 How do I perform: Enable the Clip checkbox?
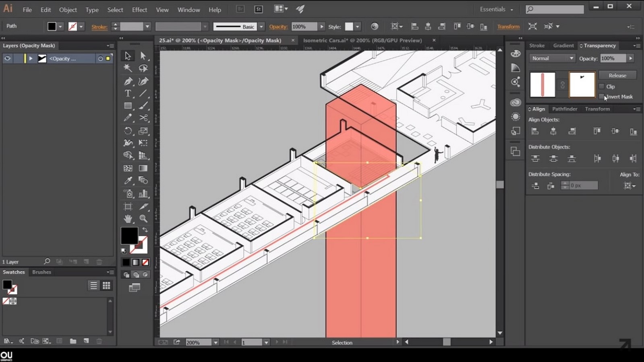click(602, 86)
